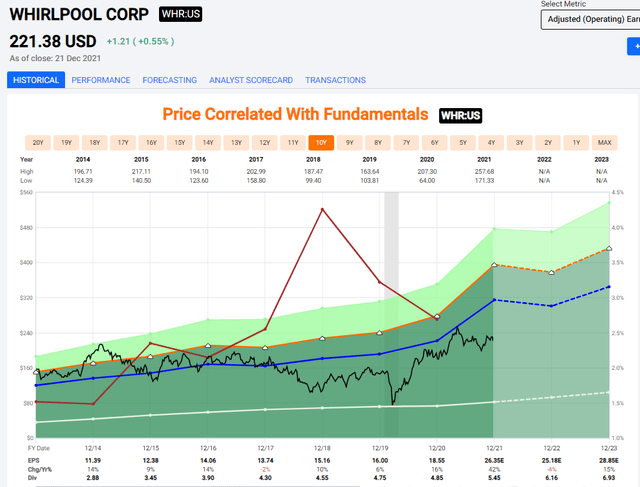640x487 pixels.
Task: Click the 4.5% right axis label
Action: [x=618, y=192]
